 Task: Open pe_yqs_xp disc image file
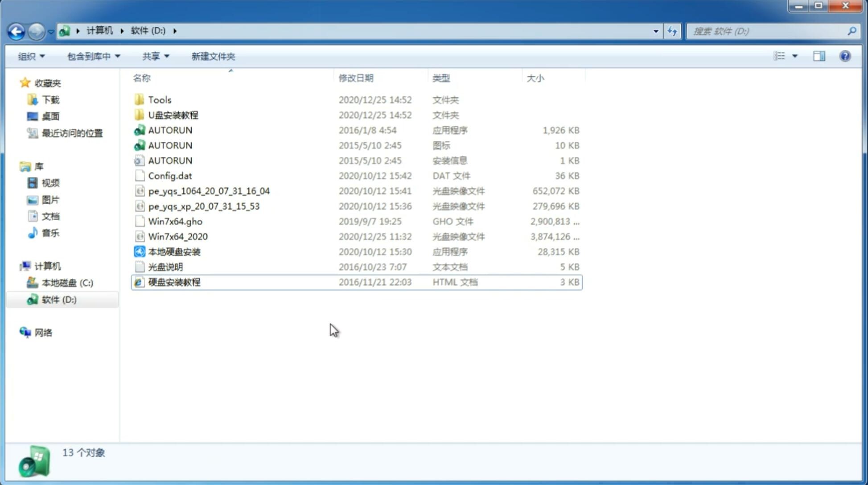tap(204, 206)
